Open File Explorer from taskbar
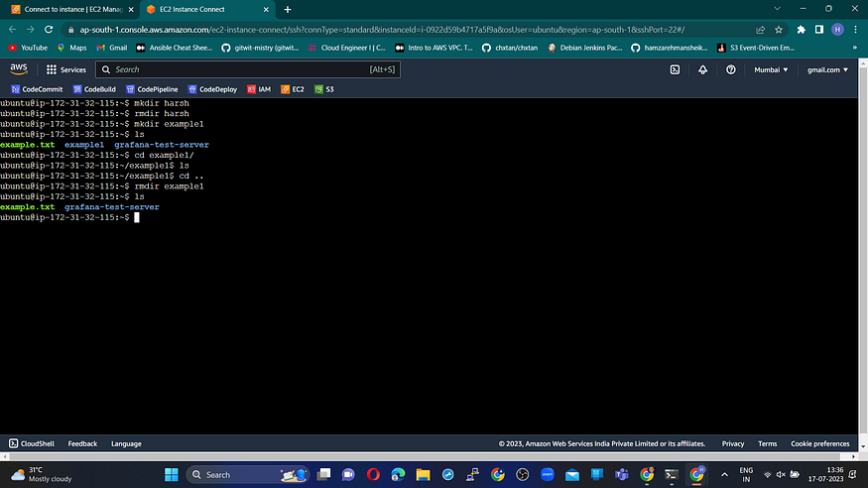Viewport: 868px width, 488px height. [x=423, y=475]
